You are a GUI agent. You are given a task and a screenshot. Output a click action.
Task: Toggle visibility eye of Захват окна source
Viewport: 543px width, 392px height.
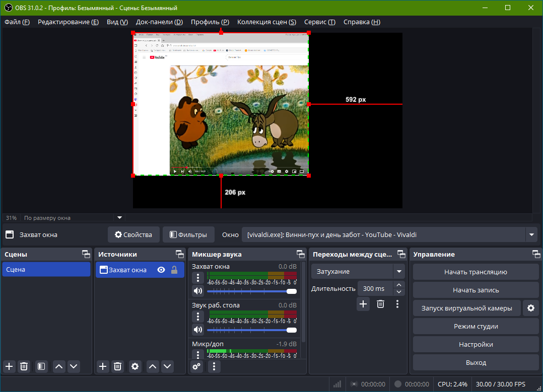point(161,270)
